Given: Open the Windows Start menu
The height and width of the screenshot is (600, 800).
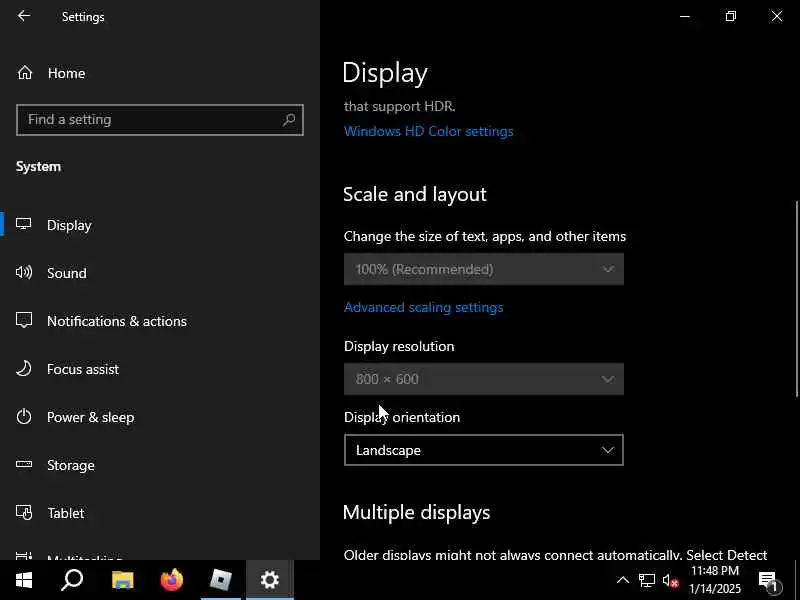Looking at the screenshot, I should click(23, 580).
